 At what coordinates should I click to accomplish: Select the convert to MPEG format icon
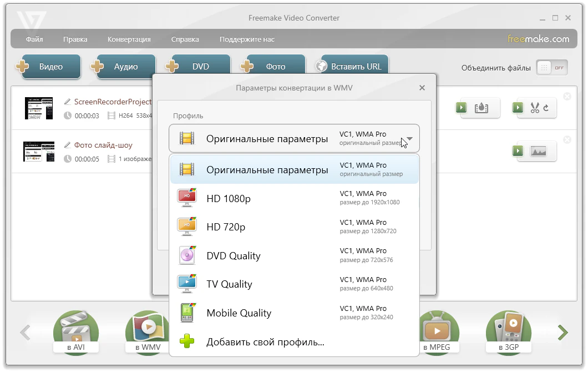click(x=438, y=333)
